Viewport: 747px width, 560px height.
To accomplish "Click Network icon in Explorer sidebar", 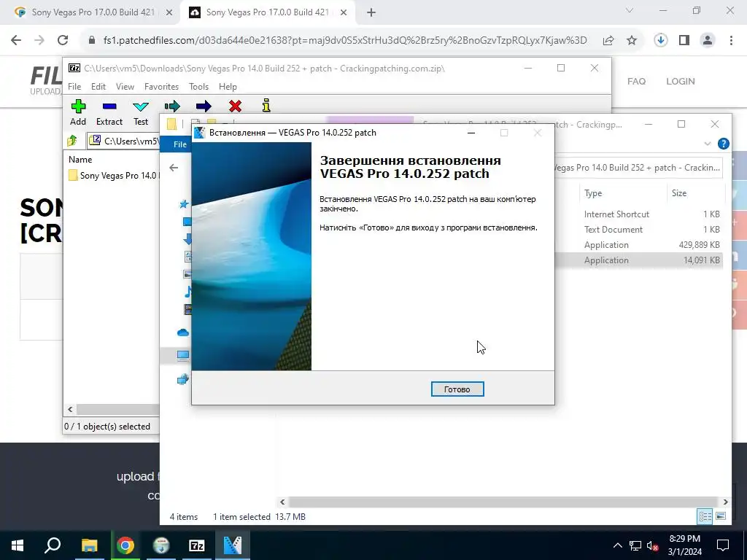I will [x=183, y=379].
